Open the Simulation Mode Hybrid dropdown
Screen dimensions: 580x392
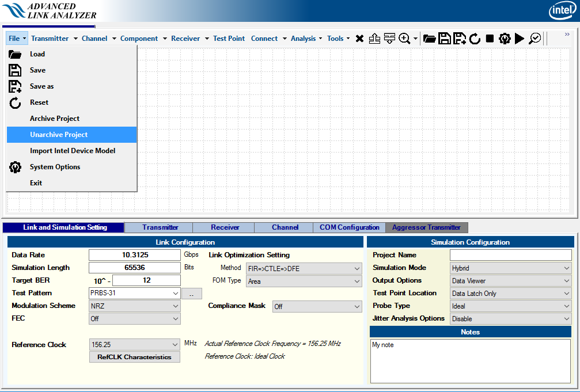click(511, 268)
